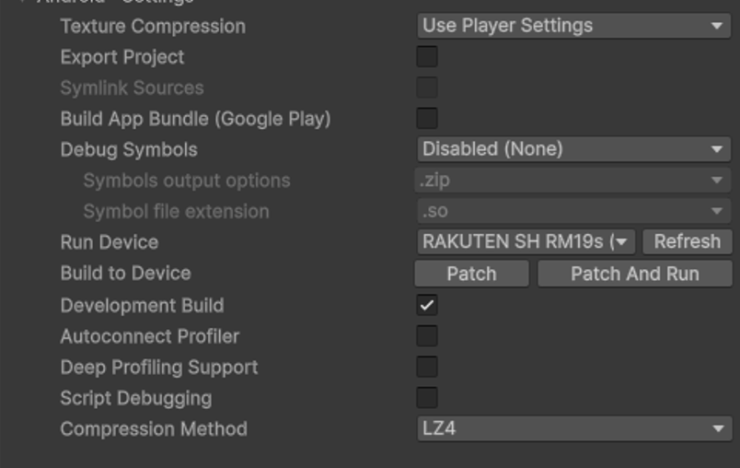
Task: Enable Build App Bundle (Google Play)
Action: [x=427, y=119]
